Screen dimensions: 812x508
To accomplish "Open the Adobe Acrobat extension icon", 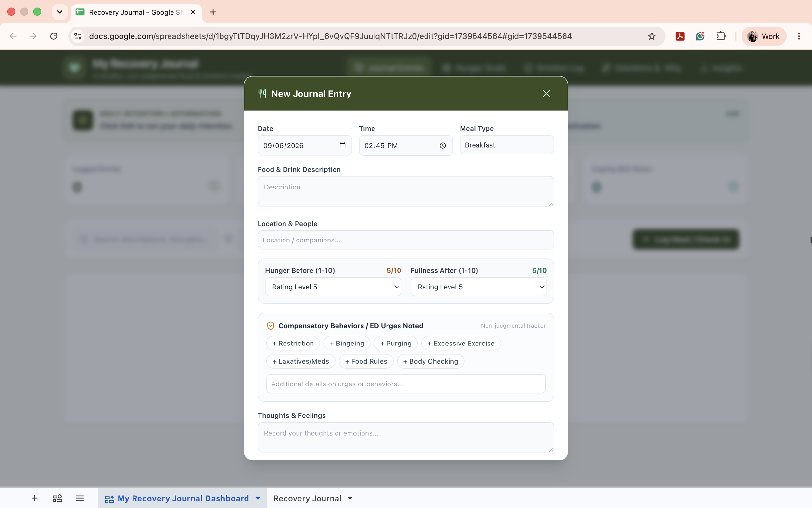I will pyautogui.click(x=680, y=36).
